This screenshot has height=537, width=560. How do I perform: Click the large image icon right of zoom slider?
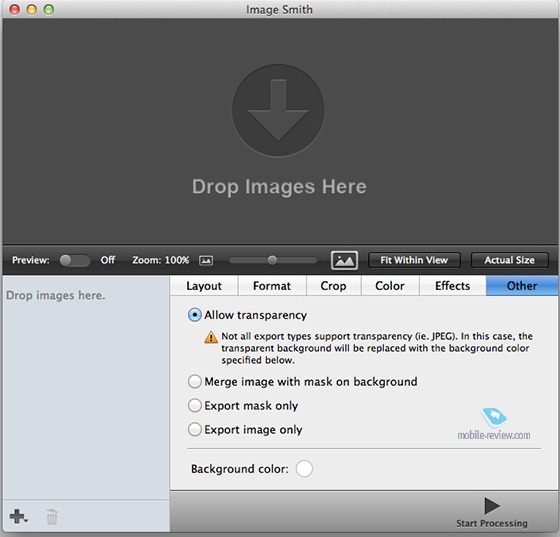click(344, 260)
